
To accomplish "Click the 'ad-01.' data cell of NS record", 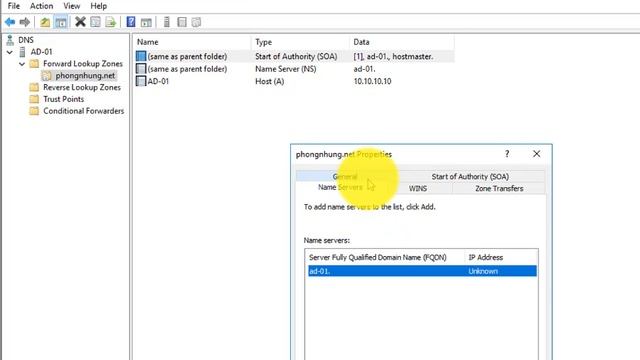I will [364, 69].
